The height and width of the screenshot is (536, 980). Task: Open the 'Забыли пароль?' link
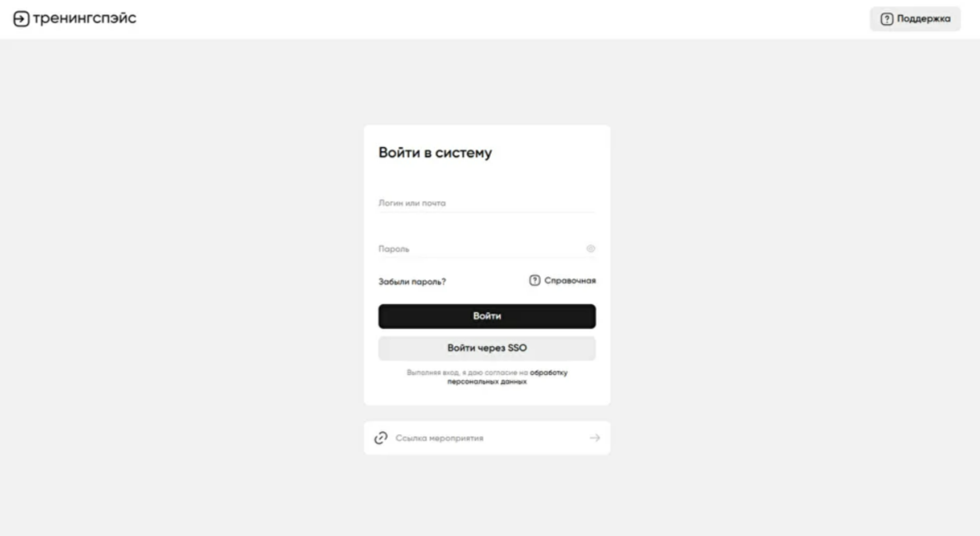[412, 281]
